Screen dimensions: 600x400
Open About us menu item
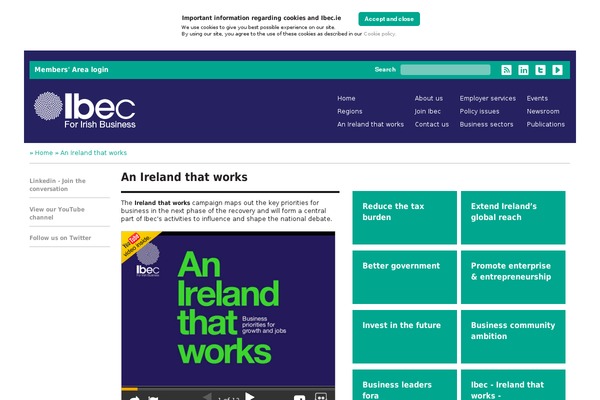click(x=429, y=98)
